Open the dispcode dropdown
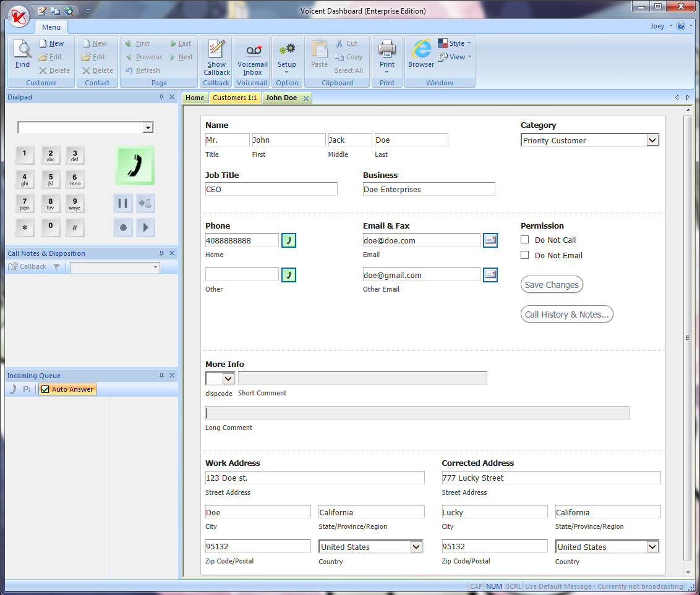700x595 pixels. [x=228, y=378]
